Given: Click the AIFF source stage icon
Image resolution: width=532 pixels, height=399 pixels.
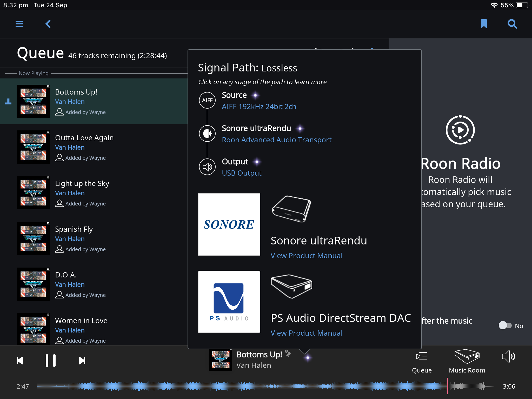Looking at the screenshot, I should (x=207, y=100).
